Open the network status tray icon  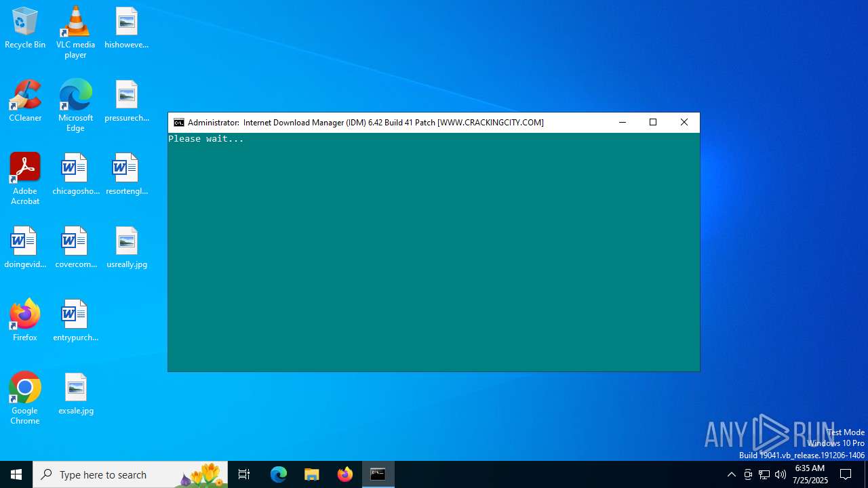coord(764,474)
